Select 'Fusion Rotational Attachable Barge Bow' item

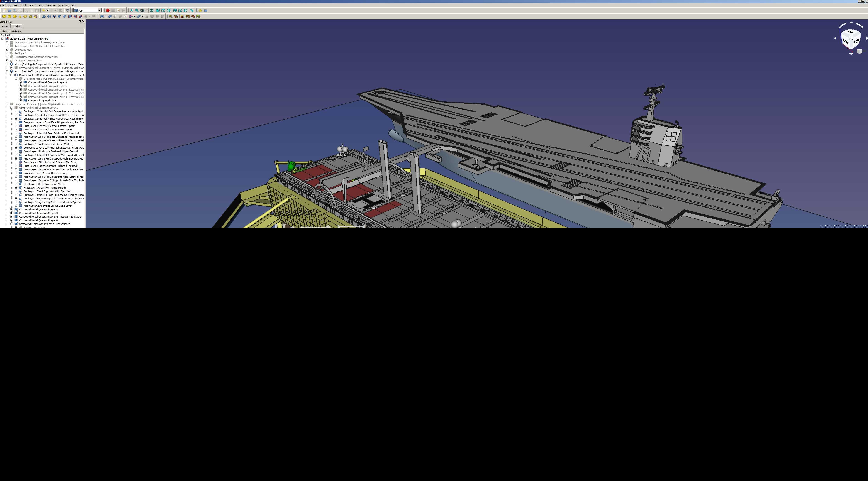click(x=36, y=57)
